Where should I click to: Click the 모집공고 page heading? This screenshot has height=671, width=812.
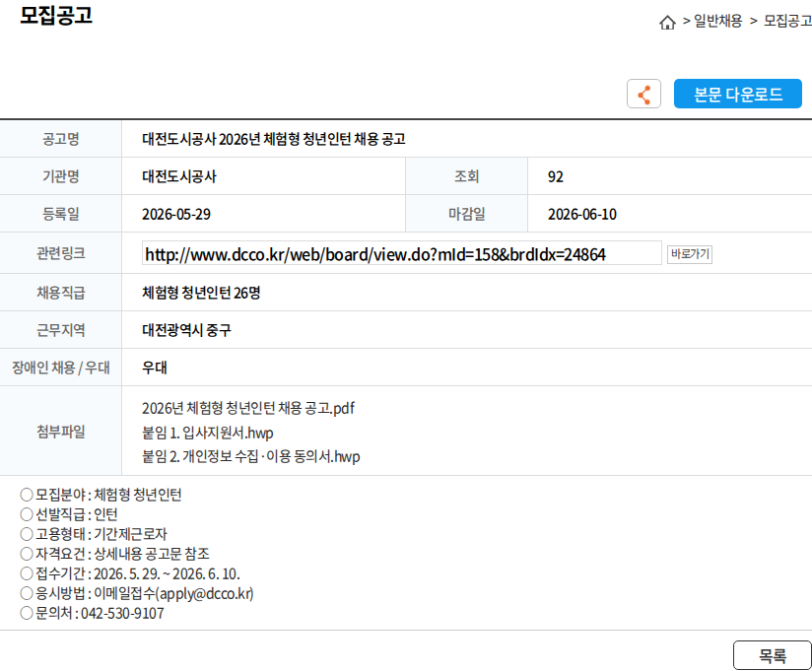pyautogui.click(x=56, y=15)
